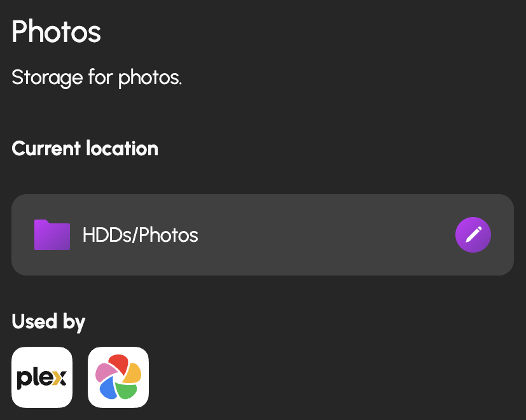Select the HDDs/Photos path text
The width and height of the screenshot is (526, 420).
[140, 235]
